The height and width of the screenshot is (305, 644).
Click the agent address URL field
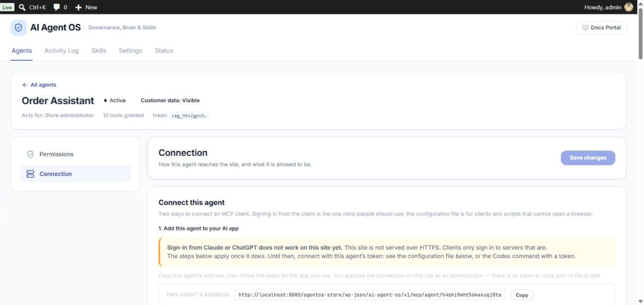(370, 295)
